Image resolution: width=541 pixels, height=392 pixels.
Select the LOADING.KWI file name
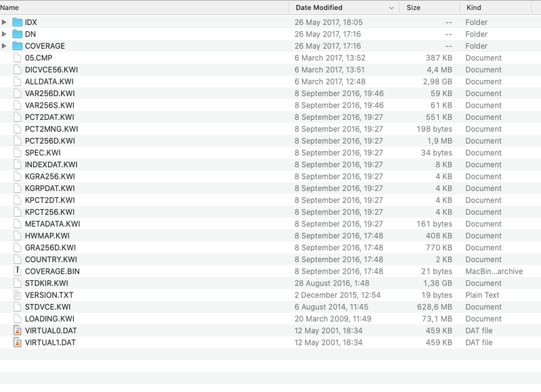49,319
